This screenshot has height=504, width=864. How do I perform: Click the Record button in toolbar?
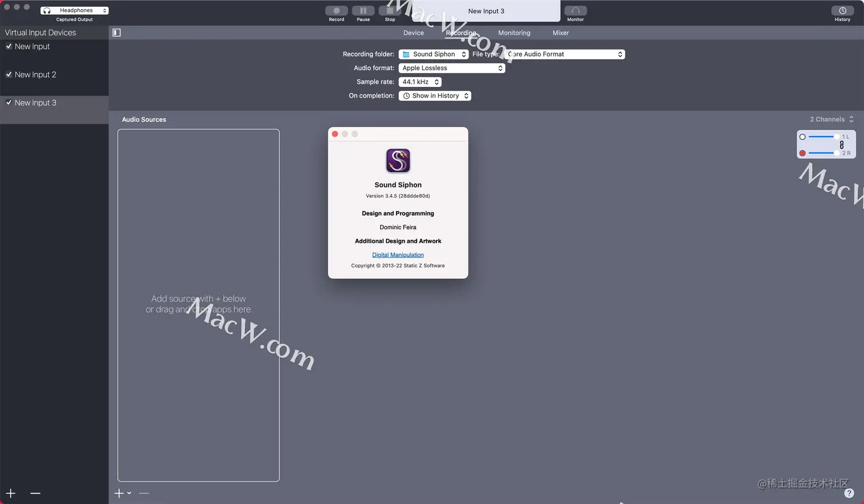point(337,10)
